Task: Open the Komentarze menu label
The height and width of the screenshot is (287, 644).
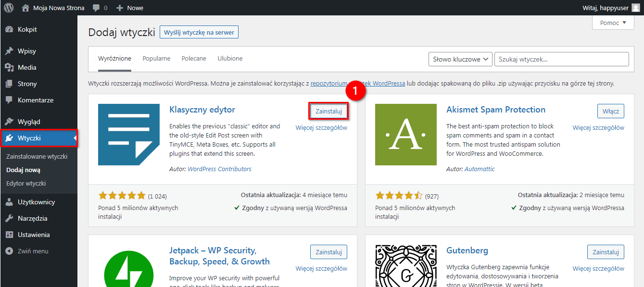Action: 36,100
